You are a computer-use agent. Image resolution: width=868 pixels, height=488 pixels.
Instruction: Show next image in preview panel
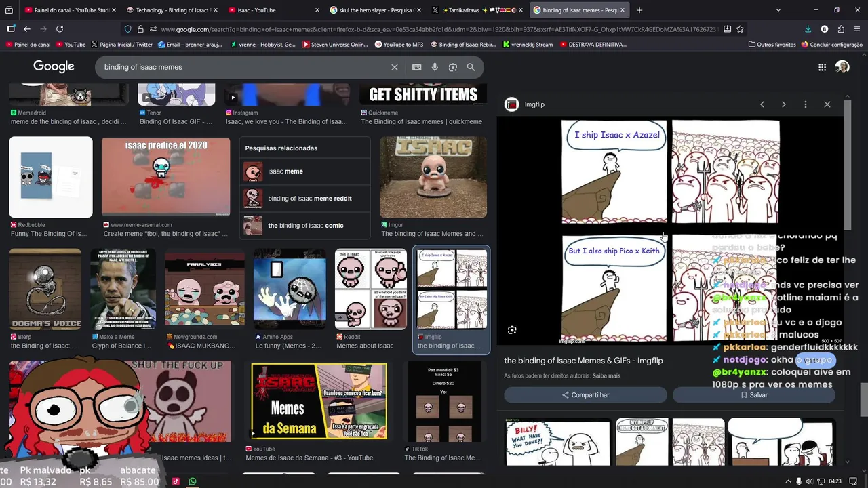click(784, 104)
